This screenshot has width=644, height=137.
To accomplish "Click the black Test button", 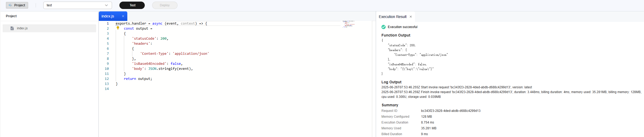I will pos(132,5).
